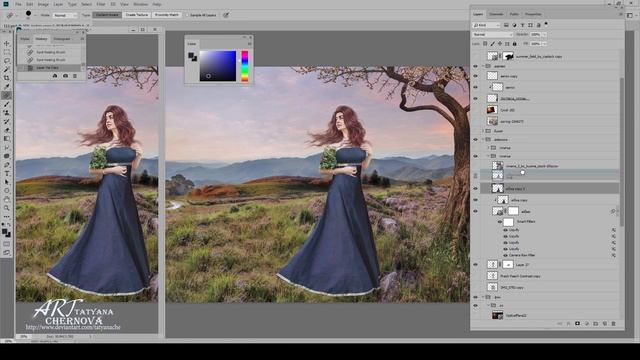Screen dimensions: 640x360
Task: Open the Window menu
Action: 141,4
